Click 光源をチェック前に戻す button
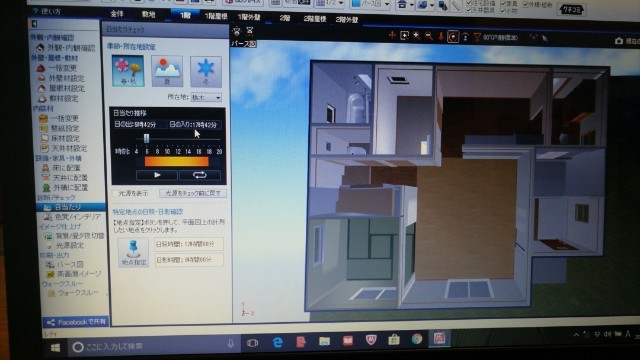This screenshot has width=640, height=360. (193, 193)
